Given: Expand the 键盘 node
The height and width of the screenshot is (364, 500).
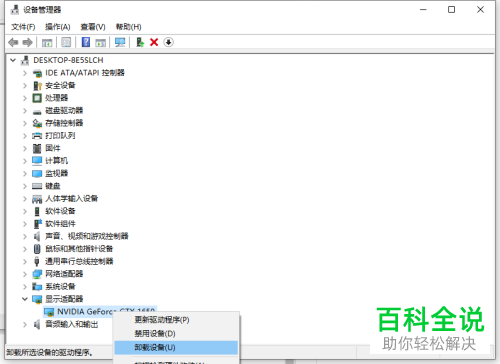Looking at the screenshot, I should click(25, 186).
